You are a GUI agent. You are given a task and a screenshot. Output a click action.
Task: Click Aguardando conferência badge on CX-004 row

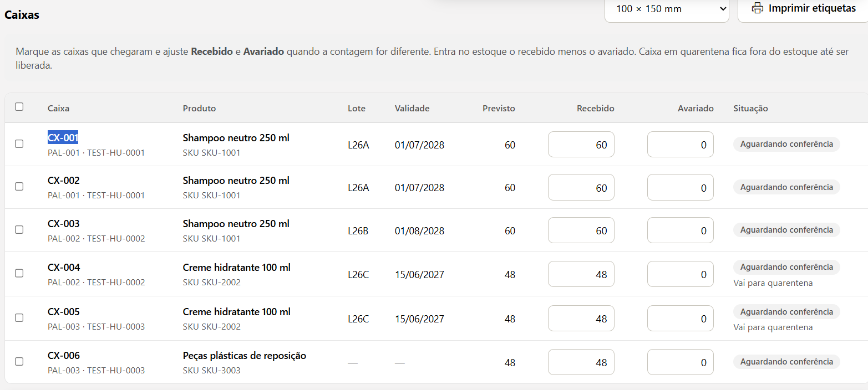(x=786, y=267)
